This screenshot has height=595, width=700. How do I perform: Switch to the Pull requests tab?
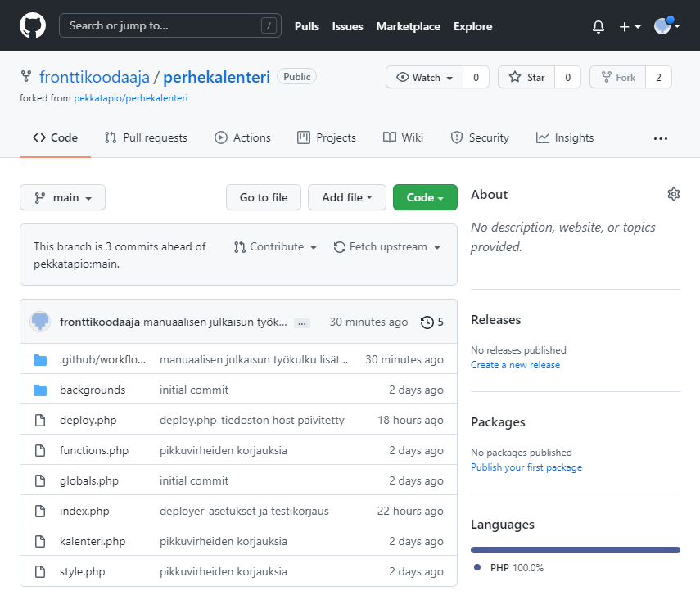[146, 138]
